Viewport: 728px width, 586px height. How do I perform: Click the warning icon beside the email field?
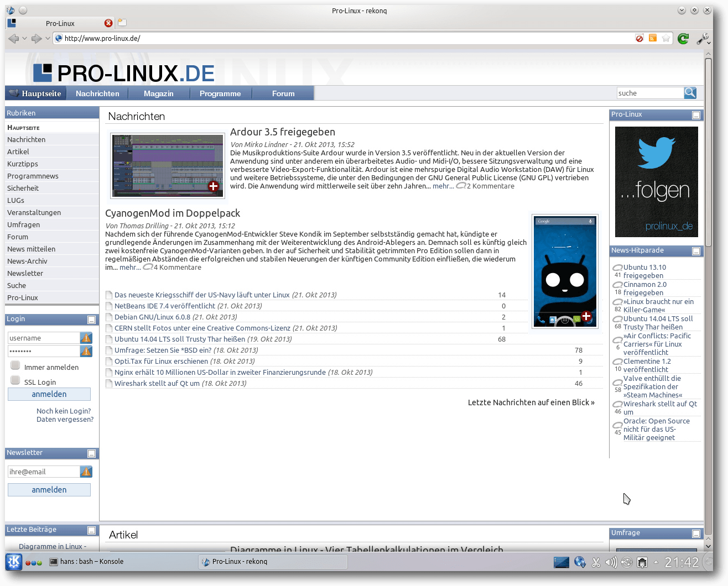click(86, 472)
